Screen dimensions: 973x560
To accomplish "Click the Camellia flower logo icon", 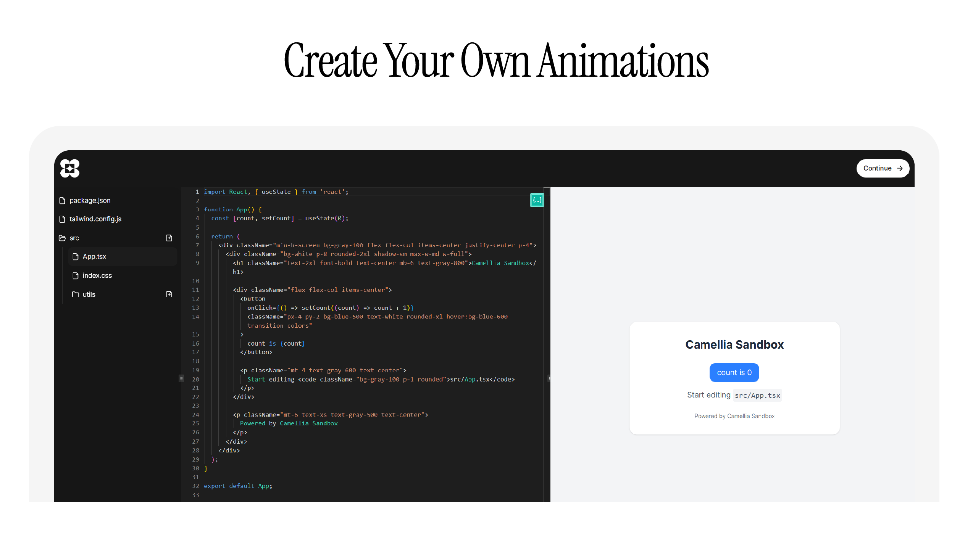I will 69,169.
